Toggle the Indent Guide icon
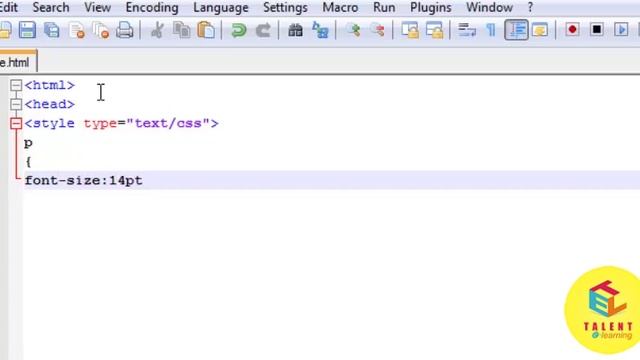 coord(516,30)
